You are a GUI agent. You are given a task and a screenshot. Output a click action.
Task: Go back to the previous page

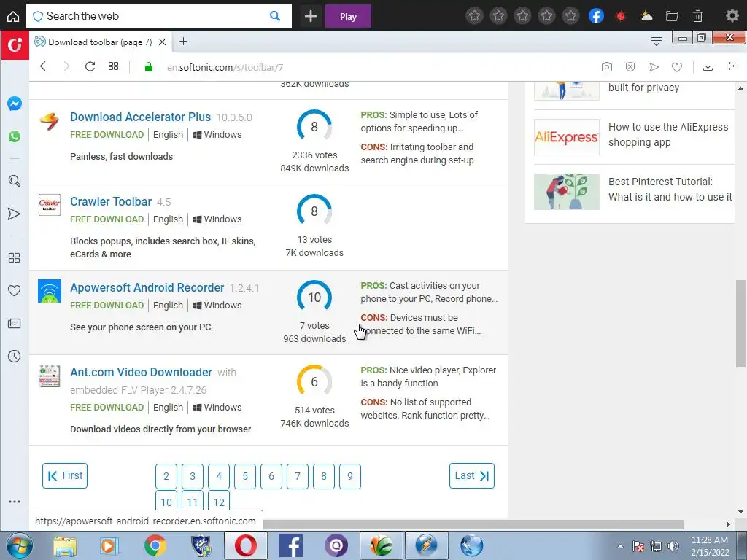pos(43,66)
